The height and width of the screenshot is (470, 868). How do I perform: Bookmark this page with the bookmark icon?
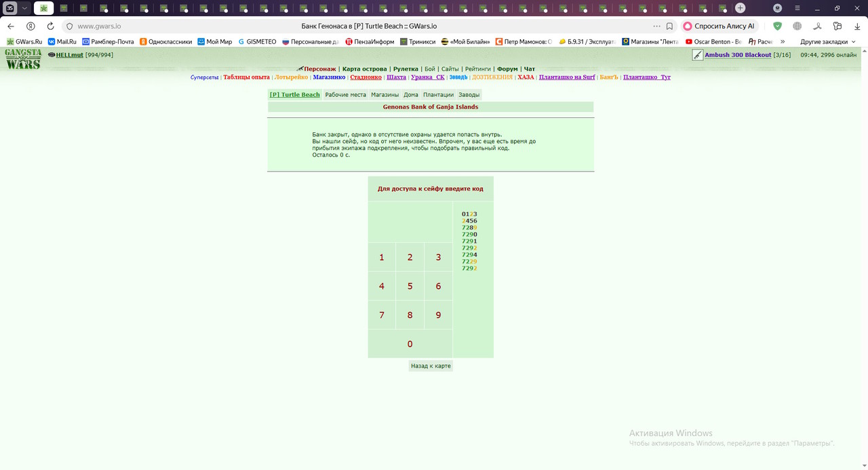pos(669,26)
